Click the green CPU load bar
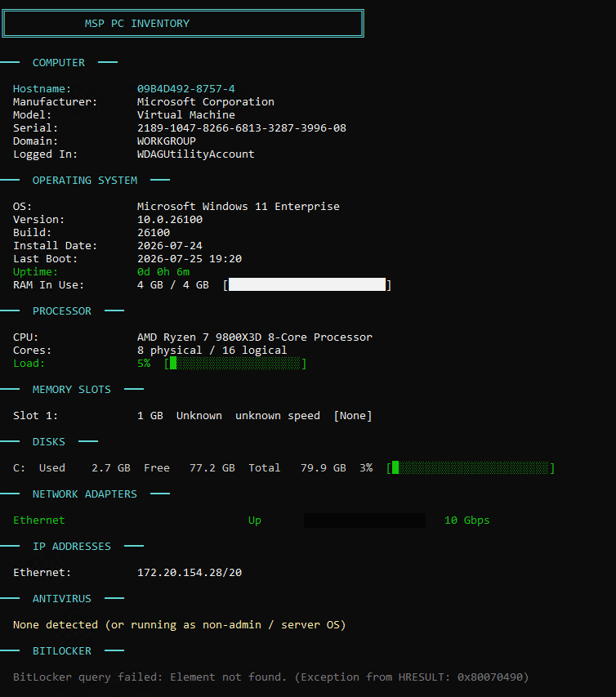Screen dimensions: 616x697 235,364
